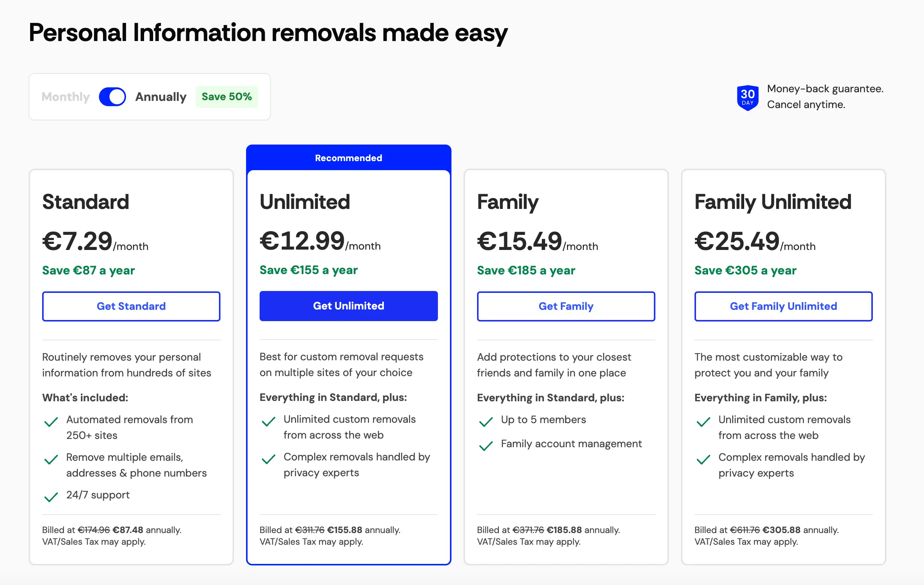Viewport: 924px width, 585px height.
Task: Click checkmark beside 24/7 support
Action: (x=51, y=497)
